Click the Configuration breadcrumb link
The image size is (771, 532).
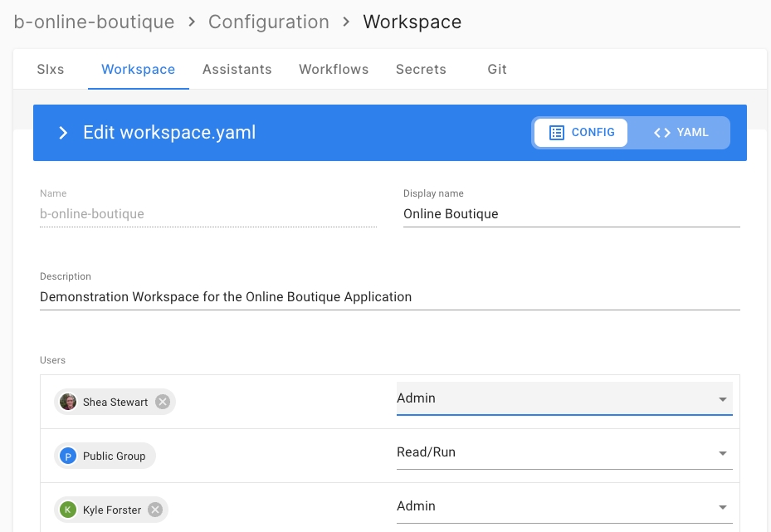tap(269, 22)
